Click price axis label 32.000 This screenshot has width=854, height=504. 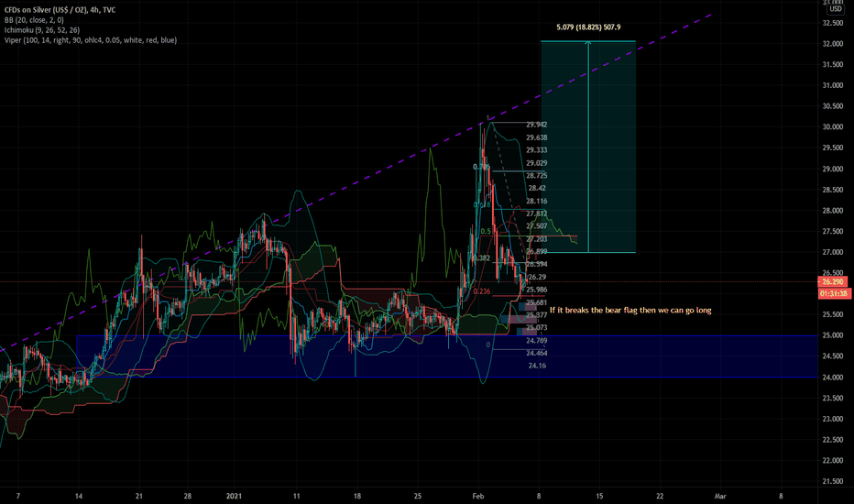click(x=833, y=44)
